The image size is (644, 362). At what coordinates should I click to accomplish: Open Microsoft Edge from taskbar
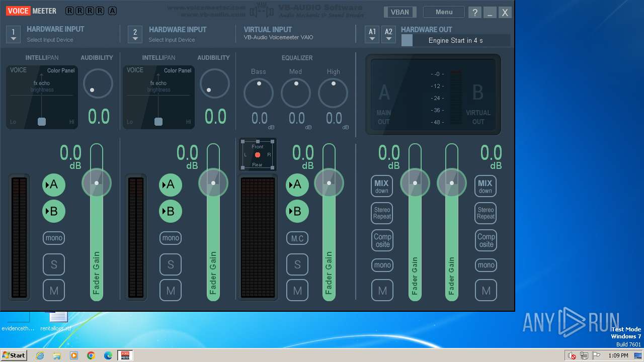(x=108, y=355)
